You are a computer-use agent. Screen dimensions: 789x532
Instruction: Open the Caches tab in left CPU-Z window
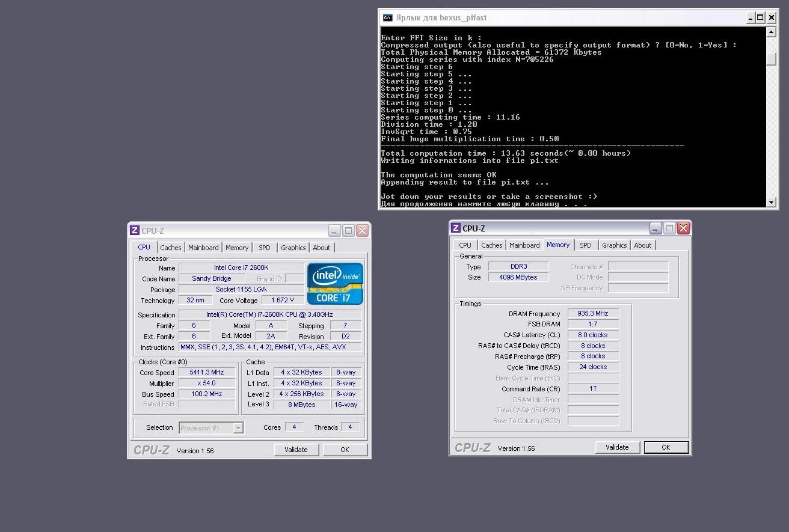click(171, 248)
